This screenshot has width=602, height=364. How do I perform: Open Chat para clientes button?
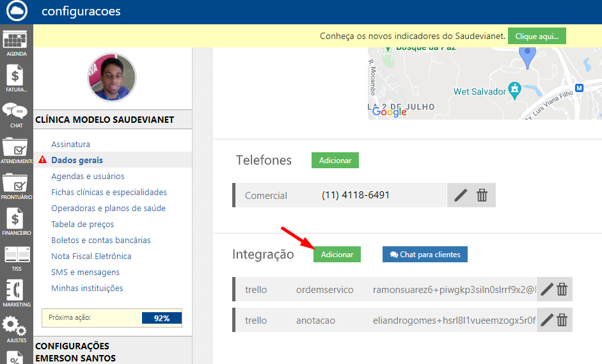[425, 254]
